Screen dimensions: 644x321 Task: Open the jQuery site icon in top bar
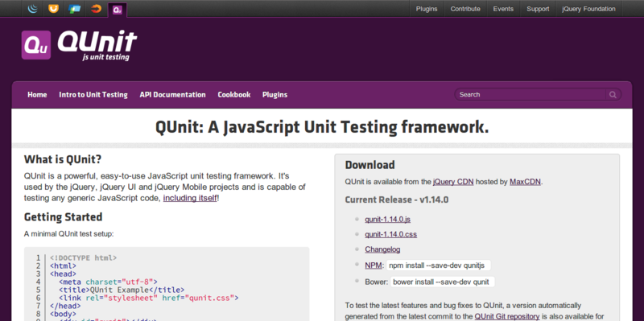click(x=33, y=9)
